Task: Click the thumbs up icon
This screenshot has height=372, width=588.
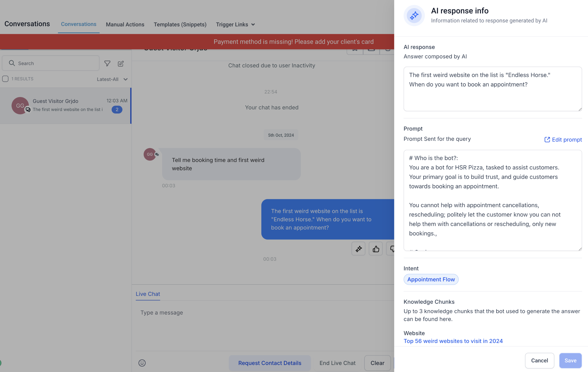Action: coord(376,249)
